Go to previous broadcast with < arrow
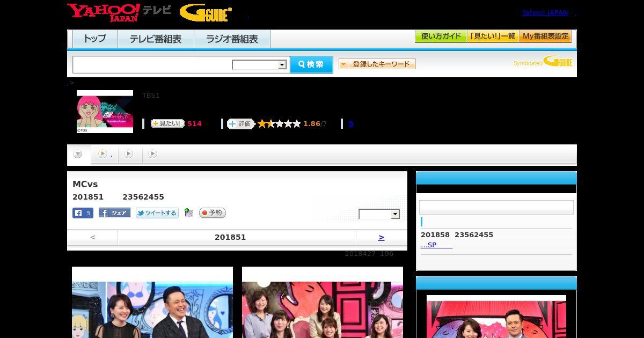 pos(93,237)
